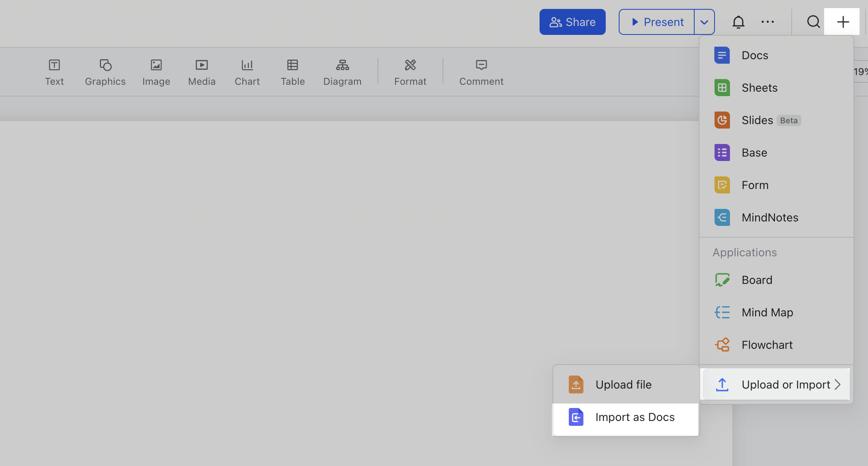868x466 pixels.
Task: Start the Present slideshow button
Action: point(657,22)
